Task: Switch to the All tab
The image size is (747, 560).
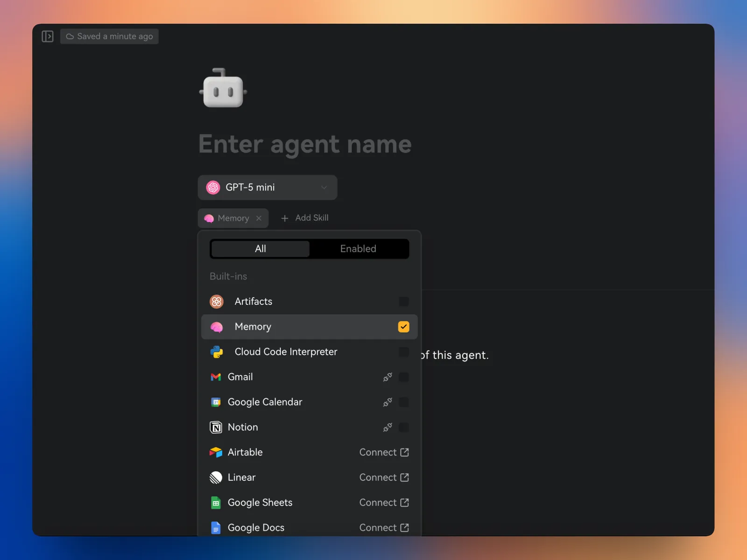Action: (x=261, y=249)
